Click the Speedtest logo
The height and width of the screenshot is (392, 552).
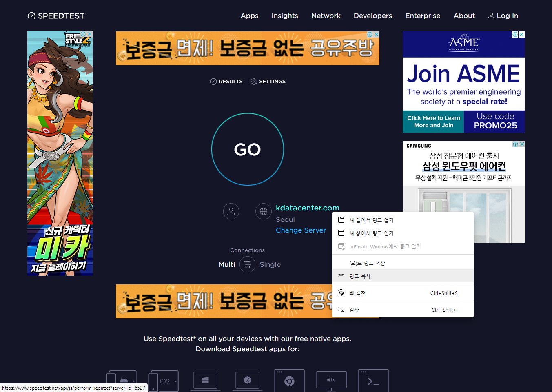(x=56, y=16)
